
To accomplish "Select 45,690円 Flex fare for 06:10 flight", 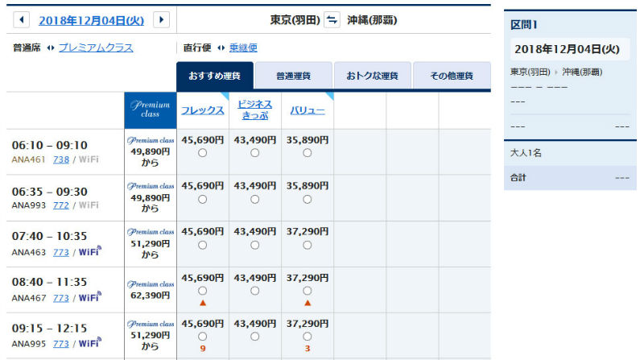I will click(202, 153).
